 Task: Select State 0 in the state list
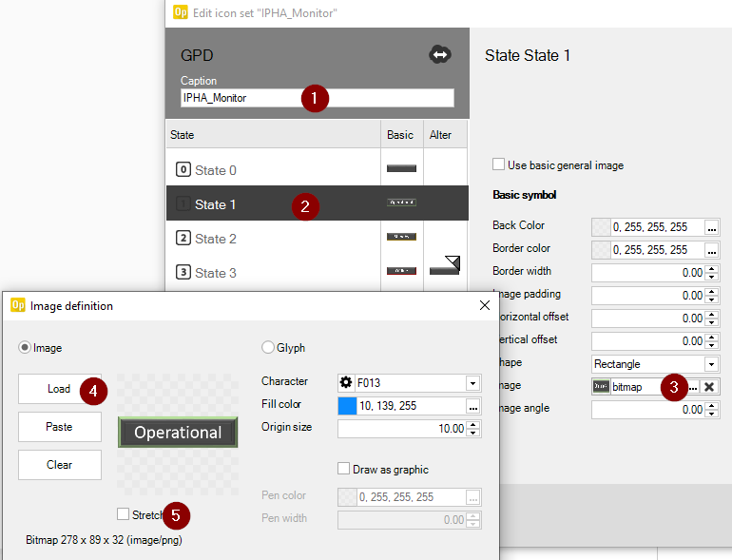216,170
